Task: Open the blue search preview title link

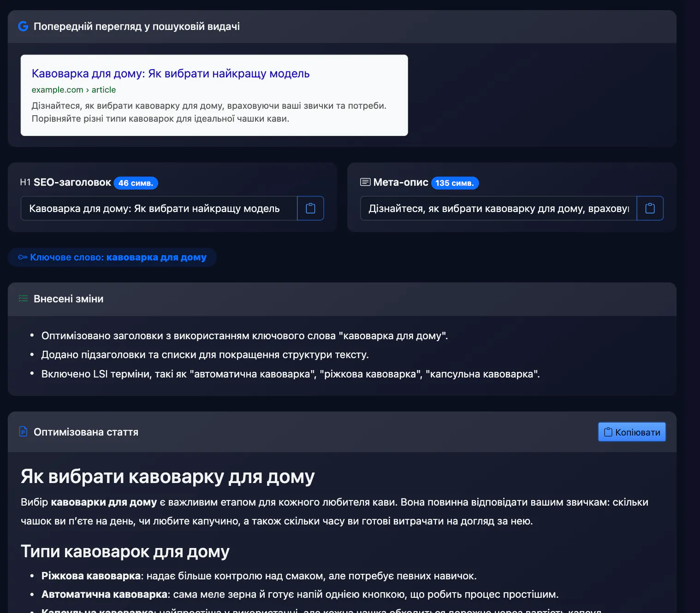Action: [171, 74]
